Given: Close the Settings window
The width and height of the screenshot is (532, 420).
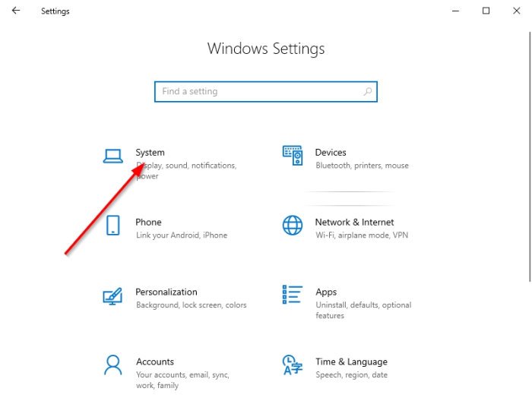Looking at the screenshot, I should coord(516,11).
